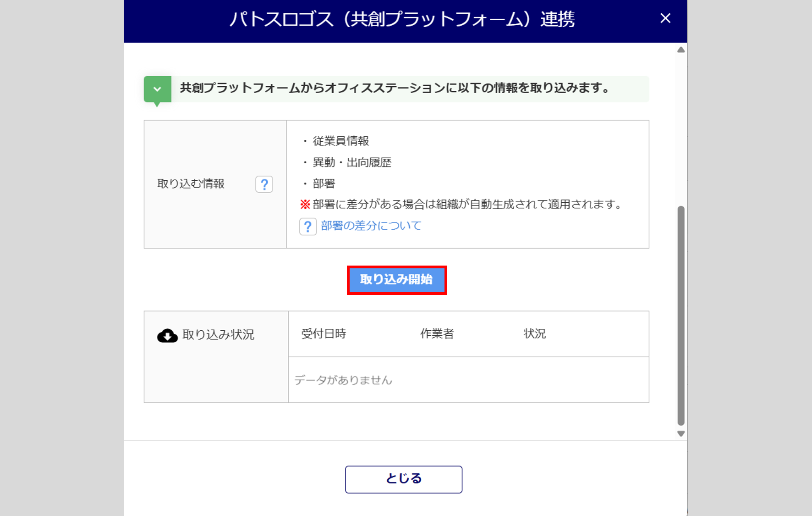Click the 取り込む情報 row label
Viewport: 812px width, 516px height.
pos(191,184)
